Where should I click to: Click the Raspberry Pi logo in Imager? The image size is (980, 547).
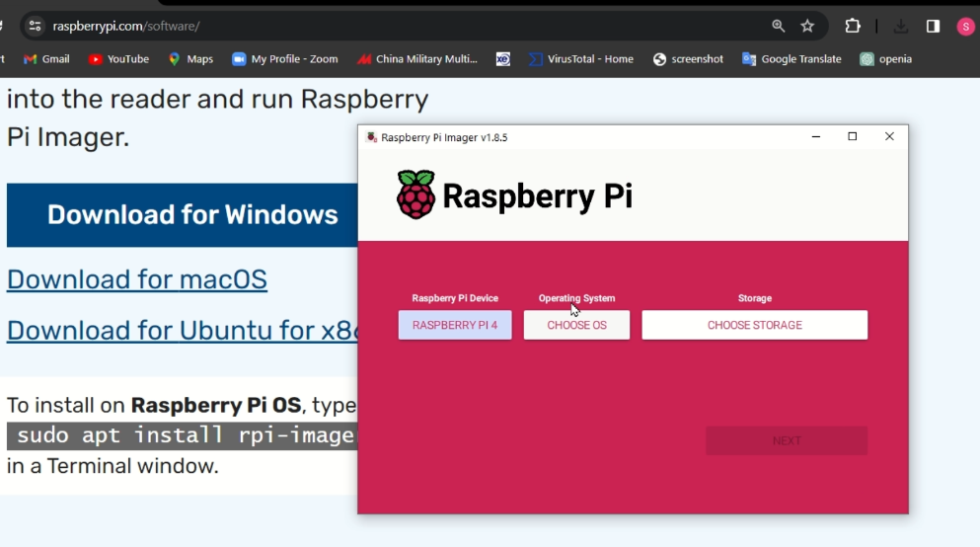pyautogui.click(x=514, y=195)
